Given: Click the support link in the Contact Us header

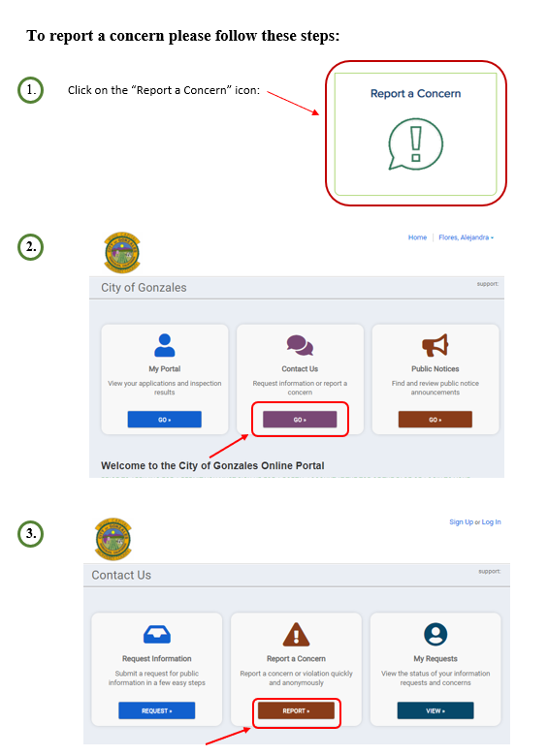Looking at the screenshot, I should click(489, 571).
